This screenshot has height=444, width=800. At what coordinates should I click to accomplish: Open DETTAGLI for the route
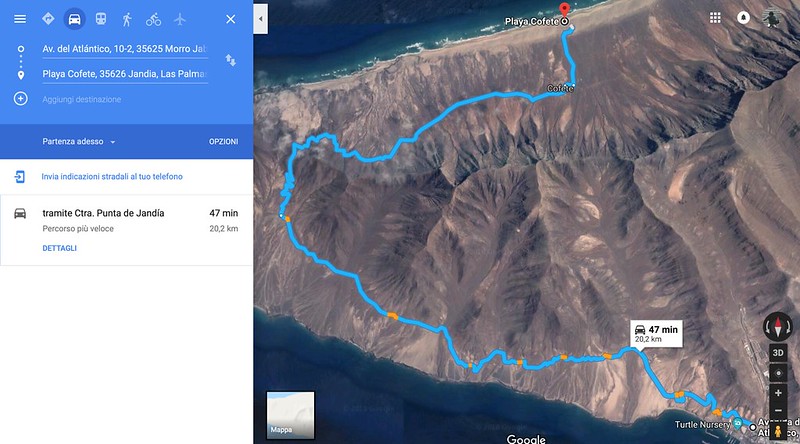60,248
